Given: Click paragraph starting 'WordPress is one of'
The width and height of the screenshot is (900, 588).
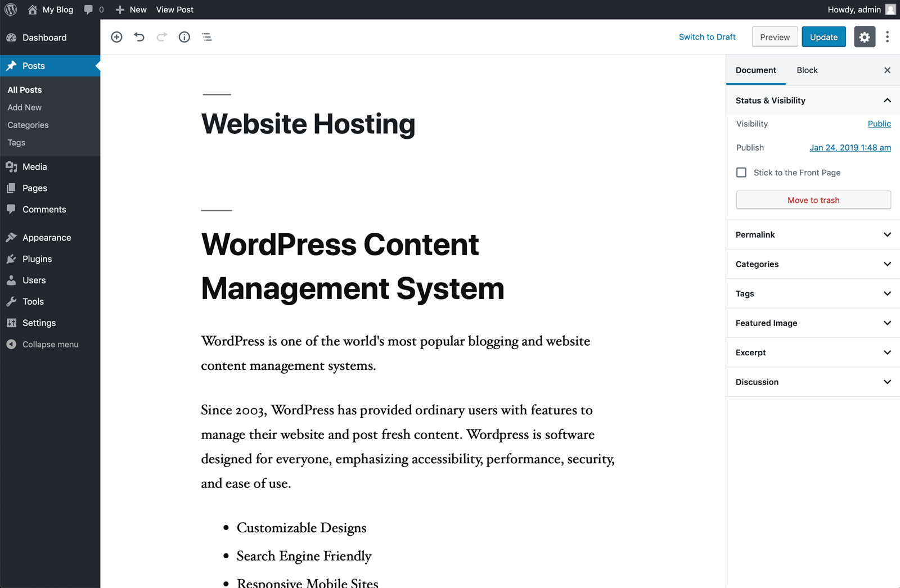Looking at the screenshot, I should click(x=395, y=354).
